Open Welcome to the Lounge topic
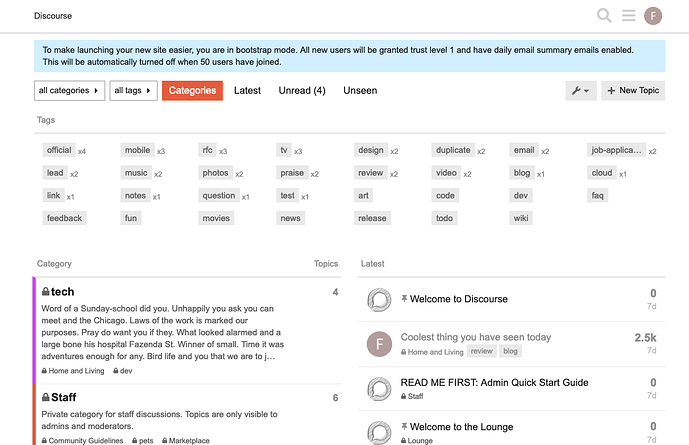This screenshot has height=445, width=689. pos(461,427)
